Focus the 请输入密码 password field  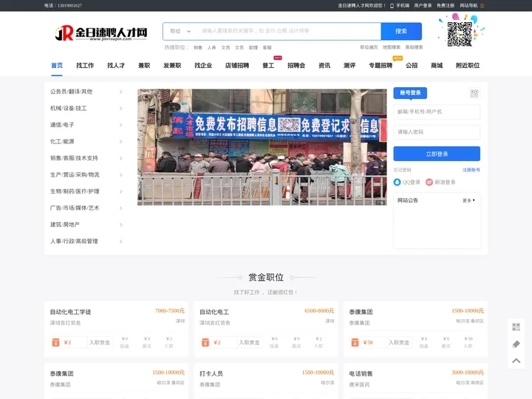click(437, 132)
